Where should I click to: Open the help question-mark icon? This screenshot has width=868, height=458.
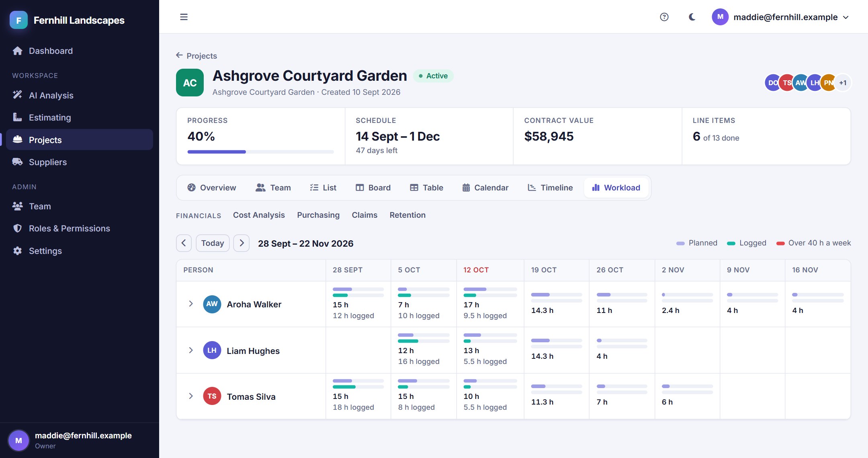pyautogui.click(x=664, y=17)
